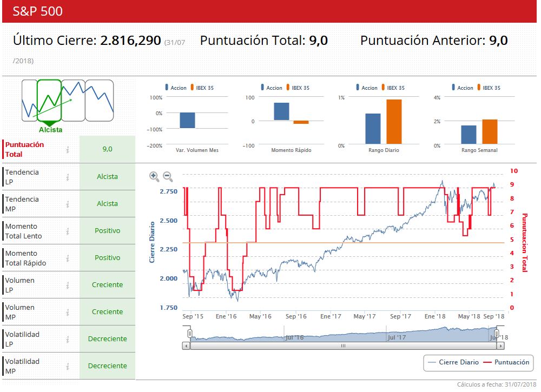
Task: Open info icon for Momento Total Rápido
Action: (68, 258)
